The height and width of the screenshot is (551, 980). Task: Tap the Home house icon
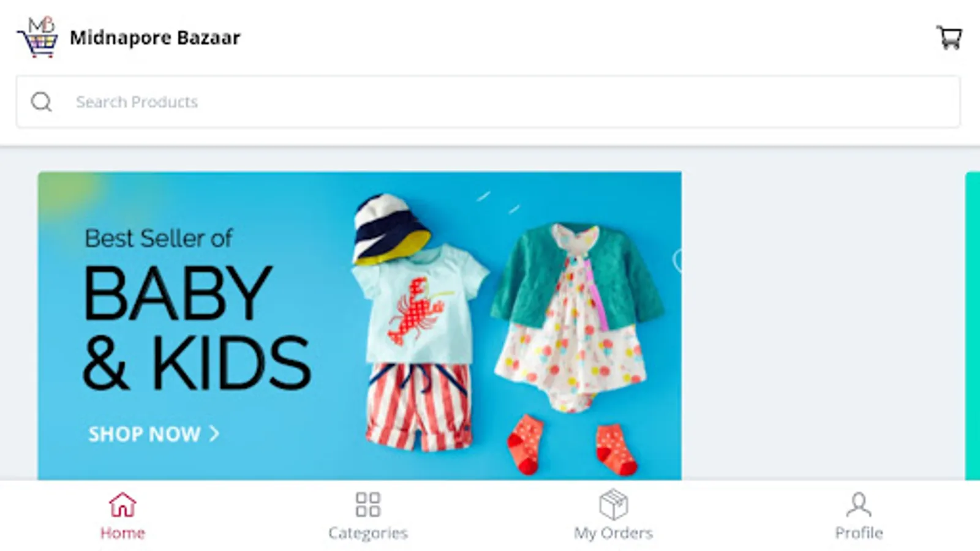pyautogui.click(x=123, y=504)
